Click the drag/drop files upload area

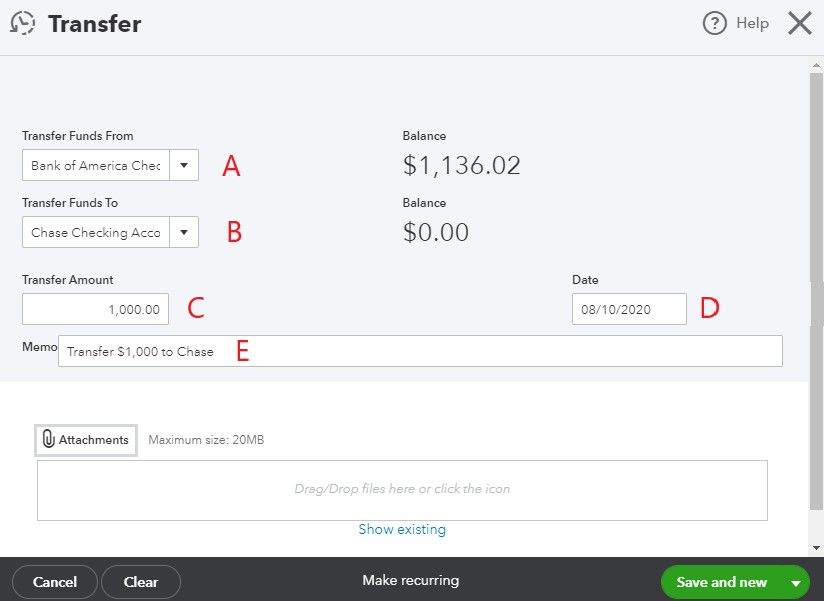tap(402, 490)
